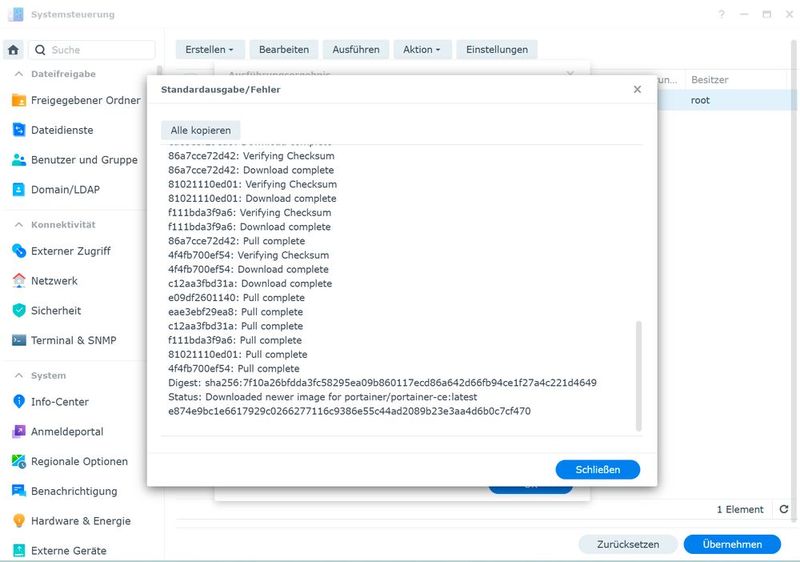Click line c12aa3fbd31a: Download complete
The height and width of the screenshot is (562, 800).
(x=250, y=284)
